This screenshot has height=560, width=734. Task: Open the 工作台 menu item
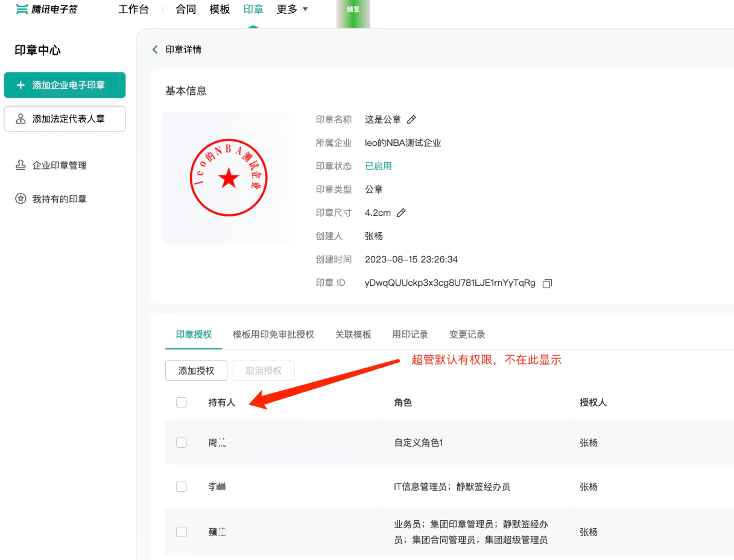click(134, 9)
